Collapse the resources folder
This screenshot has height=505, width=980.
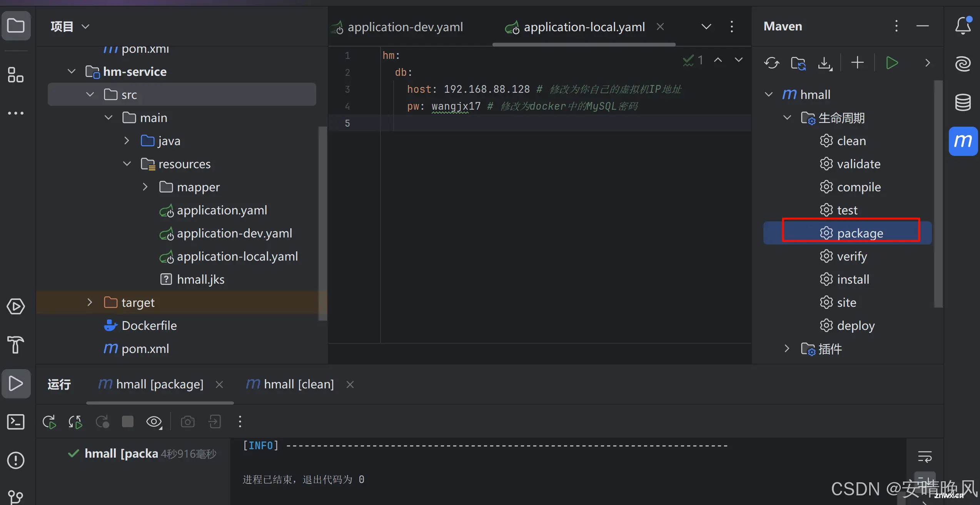(x=127, y=164)
